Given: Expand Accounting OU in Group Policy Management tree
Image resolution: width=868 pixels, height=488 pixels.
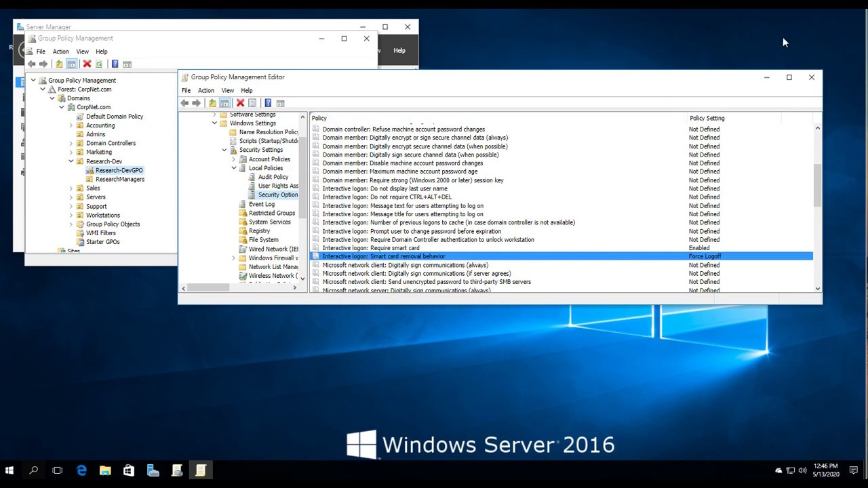Looking at the screenshot, I should pyautogui.click(x=71, y=125).
